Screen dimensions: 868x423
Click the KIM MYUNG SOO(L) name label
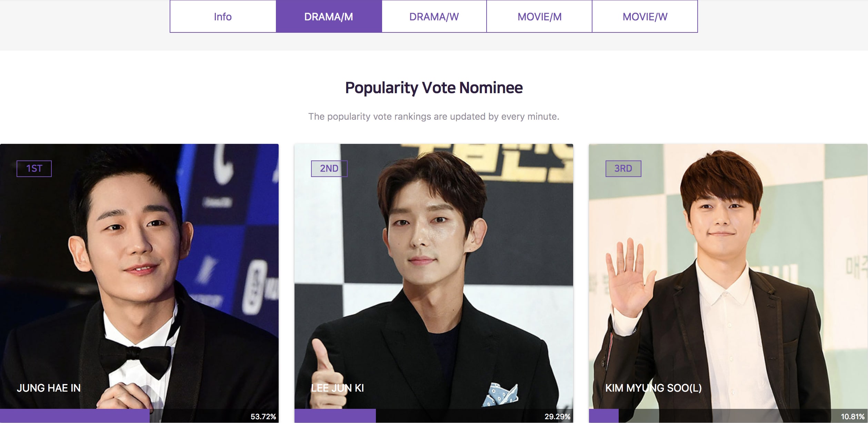coord(654,388)
